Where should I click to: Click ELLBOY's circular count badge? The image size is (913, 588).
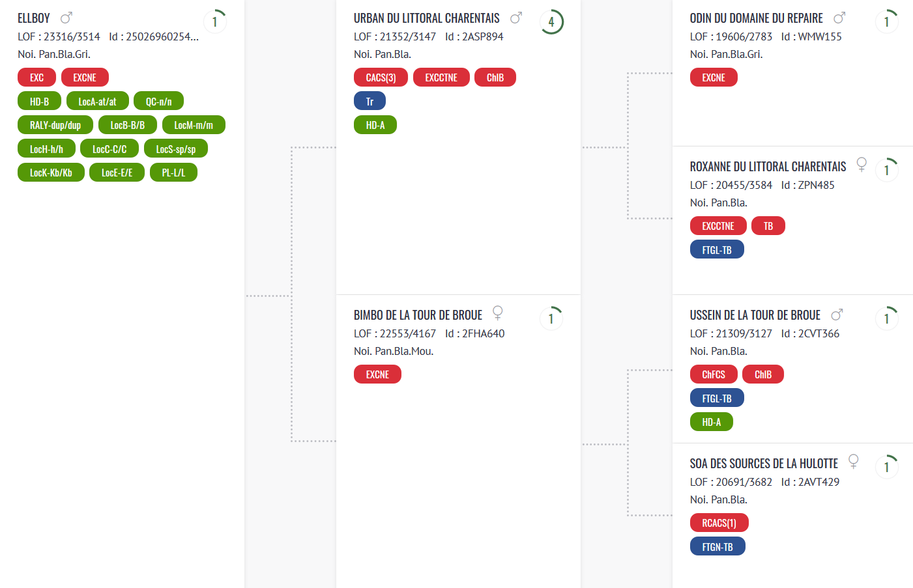click(x=215, y=21)
